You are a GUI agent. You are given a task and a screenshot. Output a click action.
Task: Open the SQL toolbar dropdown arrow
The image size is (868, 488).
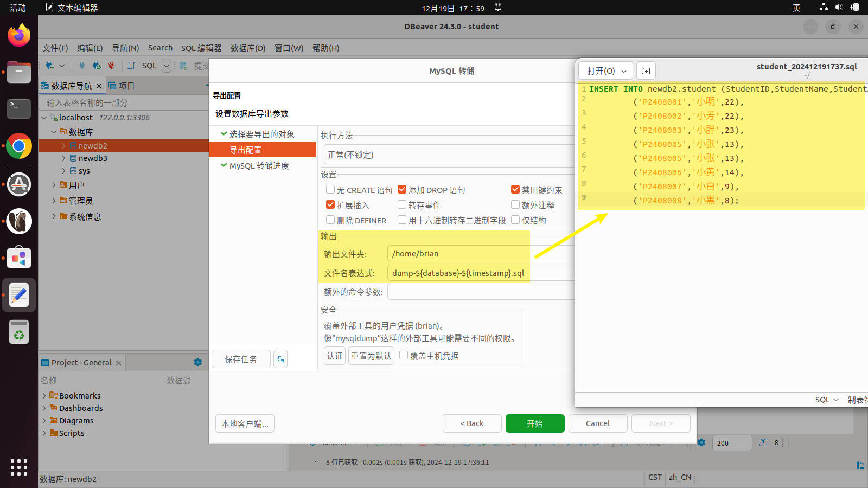point(167,66)
